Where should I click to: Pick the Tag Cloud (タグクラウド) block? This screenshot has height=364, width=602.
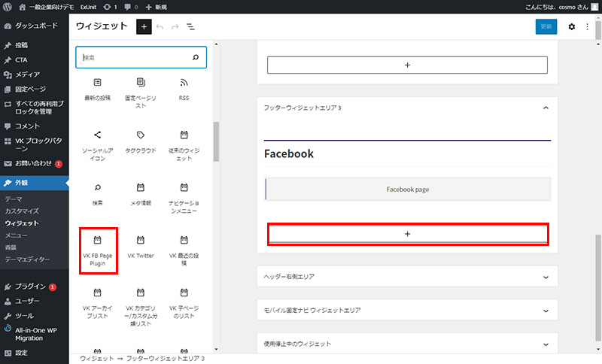coord(141,140)
